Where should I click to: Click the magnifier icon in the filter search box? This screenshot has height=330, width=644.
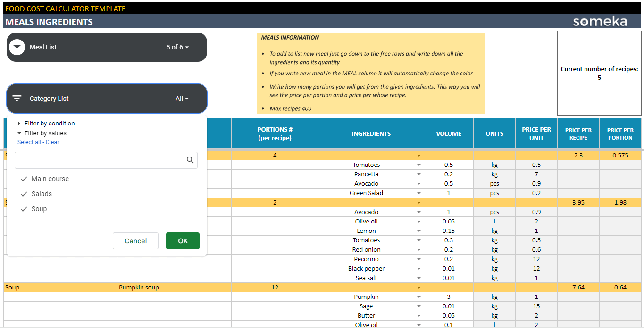click(190, 160)
